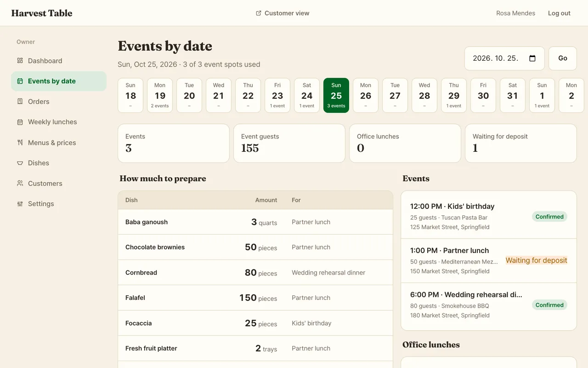Click the Waiting for deposit summary card
This screenshot has height=368, width=588.
tap(521, 143)
